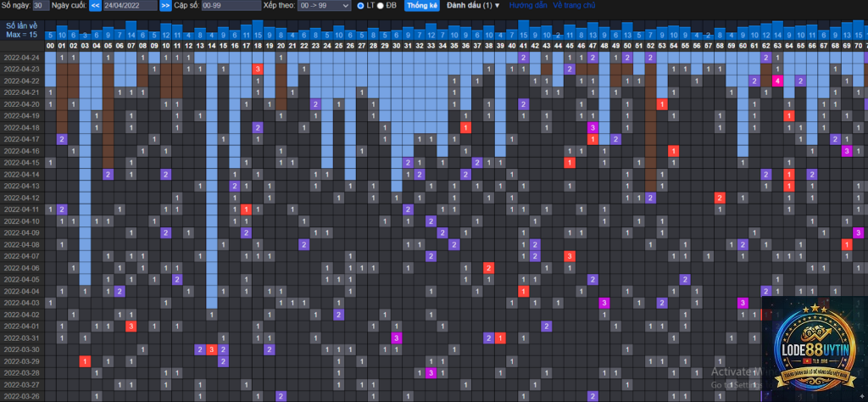Click red 2 cell in 2022-04-12 row, column 58

pos(720,198)
